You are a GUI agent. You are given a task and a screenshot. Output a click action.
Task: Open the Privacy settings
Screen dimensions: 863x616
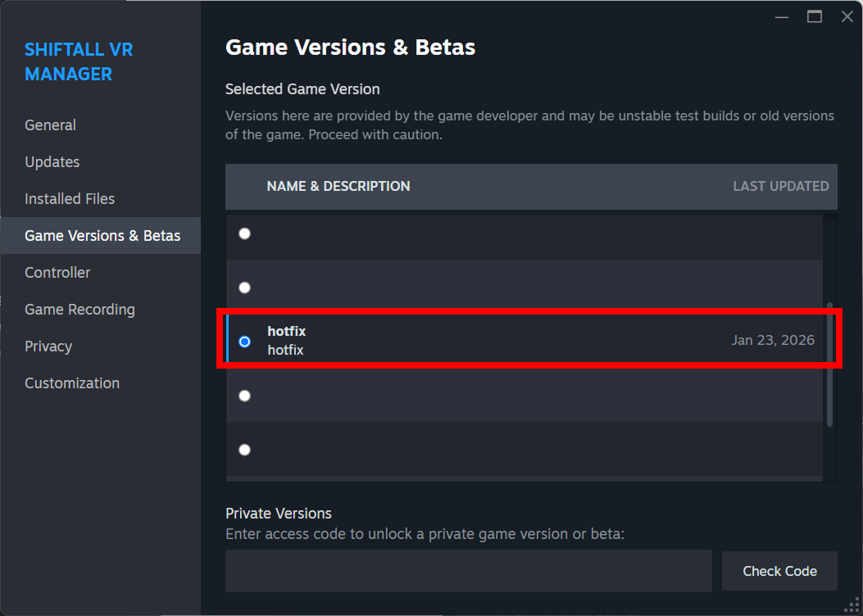pyautogui.click(x=48, y=346)
